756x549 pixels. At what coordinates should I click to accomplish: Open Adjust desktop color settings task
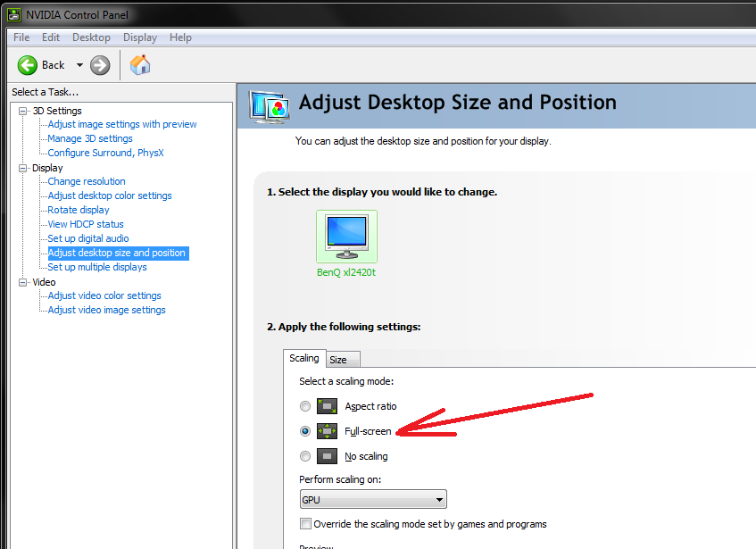[x=110, y=195]
